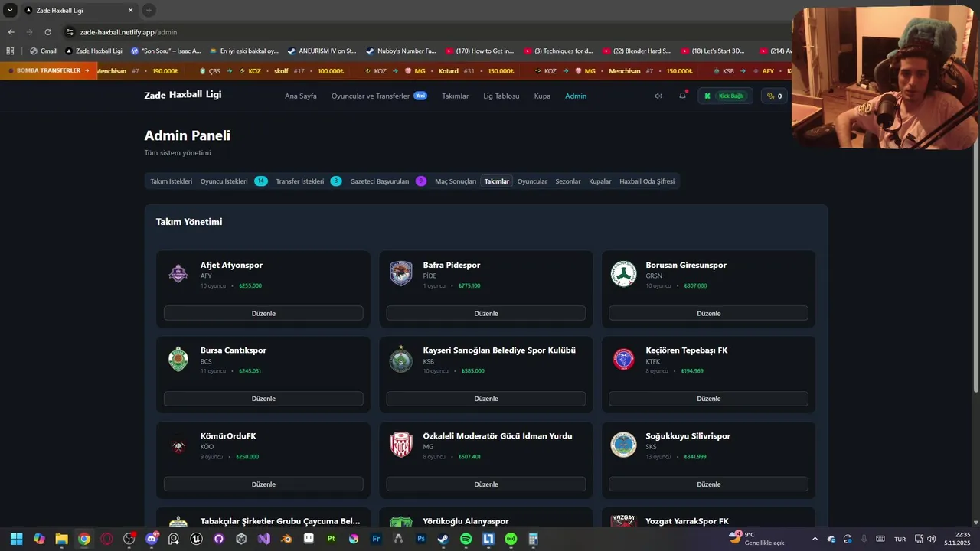Screen dimensions: 980x551
Task: Mute site sound with the speaker icon
Action: coord(658,96)
